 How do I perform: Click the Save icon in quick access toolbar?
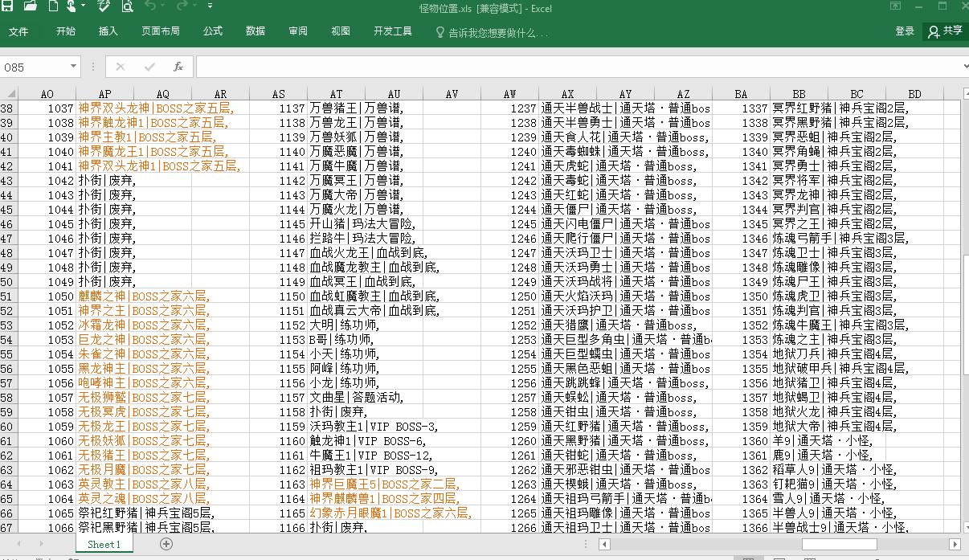(9, 7)
